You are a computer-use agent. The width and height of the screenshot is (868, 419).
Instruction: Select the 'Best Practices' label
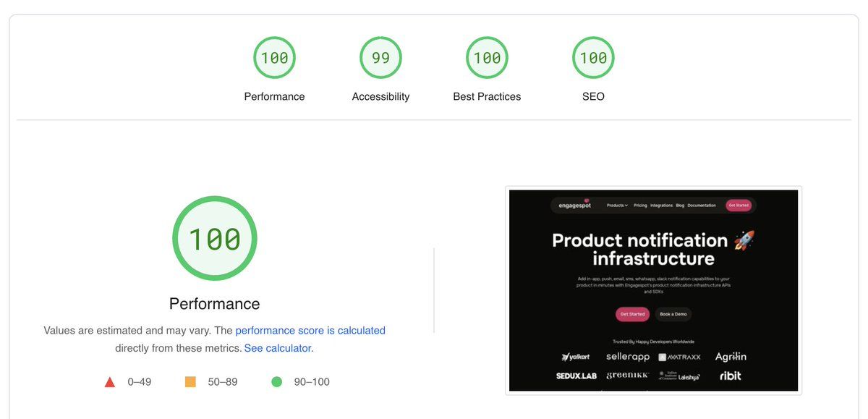pos(487,96)
